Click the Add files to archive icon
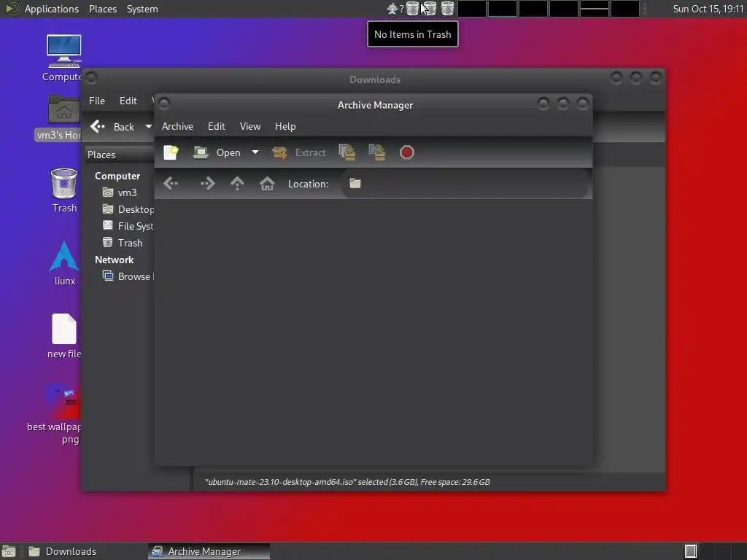 347,152
